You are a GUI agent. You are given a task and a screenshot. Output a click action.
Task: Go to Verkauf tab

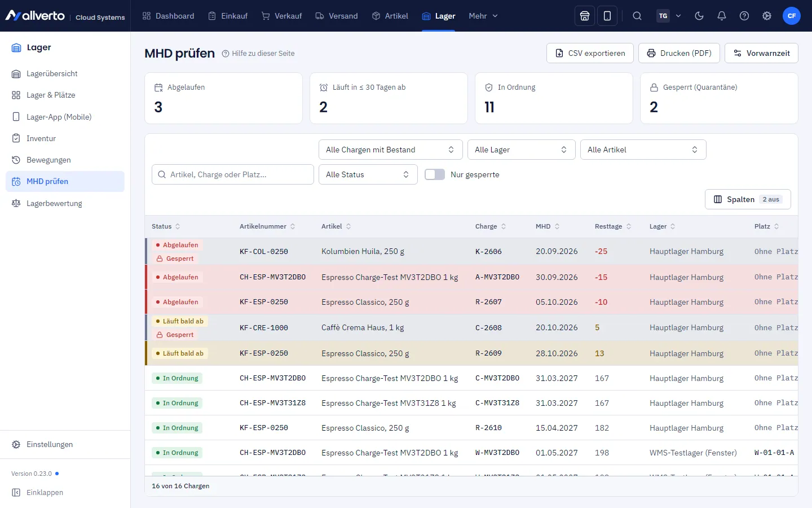[282, 16]
